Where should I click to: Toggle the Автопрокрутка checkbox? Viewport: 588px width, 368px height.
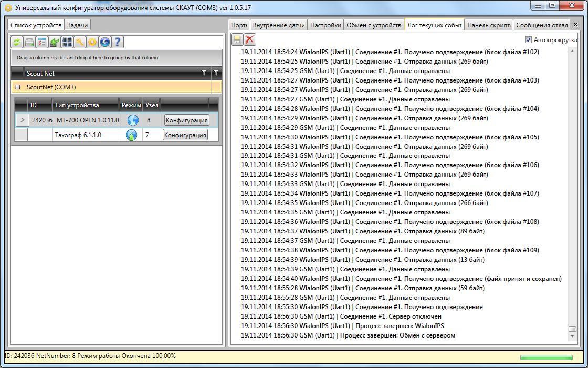(x=528, y=40)
